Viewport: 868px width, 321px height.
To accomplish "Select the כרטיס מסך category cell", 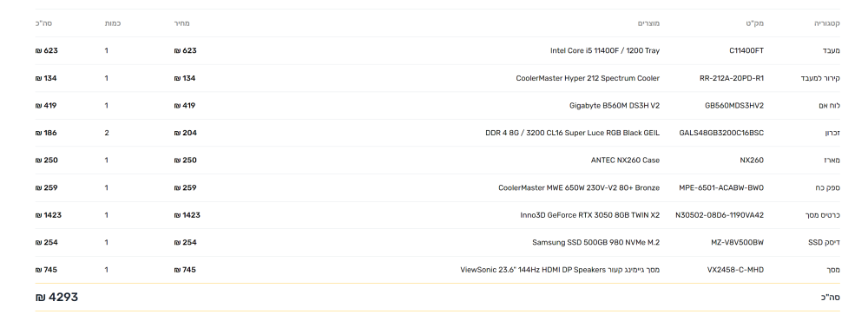I will pyautogui.click(x=823, y=215).
